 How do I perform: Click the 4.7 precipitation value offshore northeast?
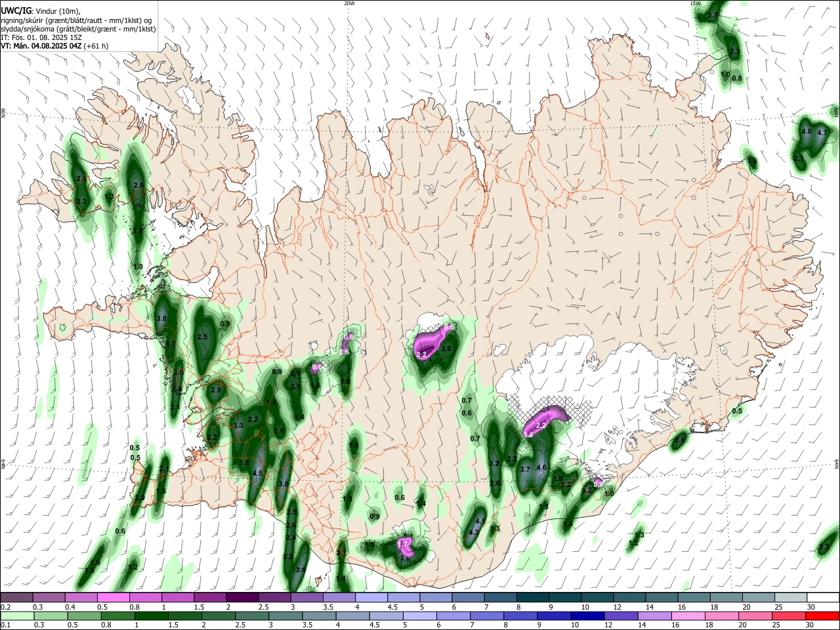(822, 133)
